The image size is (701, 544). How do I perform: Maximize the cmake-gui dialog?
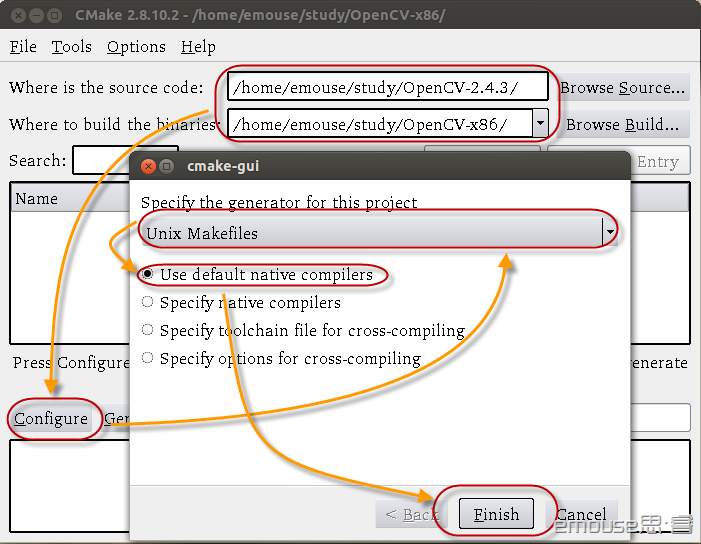167,166
